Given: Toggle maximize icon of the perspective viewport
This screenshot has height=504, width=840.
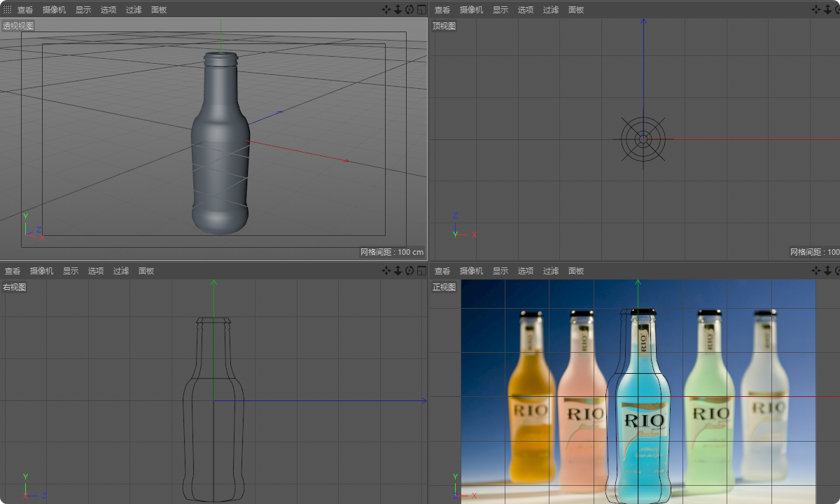Looking at the screenshot, I should [x=421, y=10].
